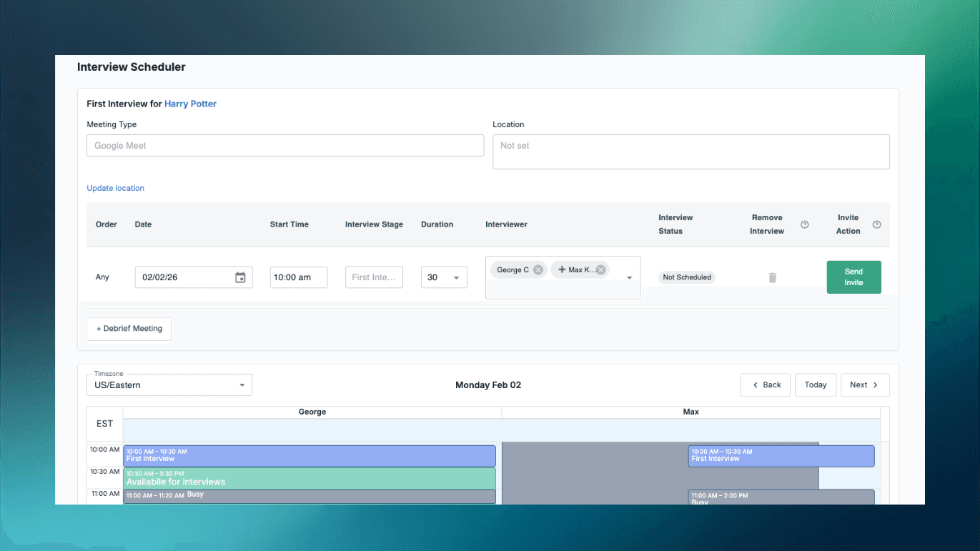Remove George C interviewer chip
980x551 pixels.
538,269
